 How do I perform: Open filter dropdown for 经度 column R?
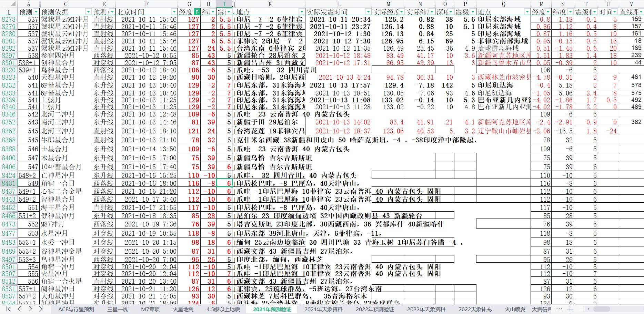[548, 12]
